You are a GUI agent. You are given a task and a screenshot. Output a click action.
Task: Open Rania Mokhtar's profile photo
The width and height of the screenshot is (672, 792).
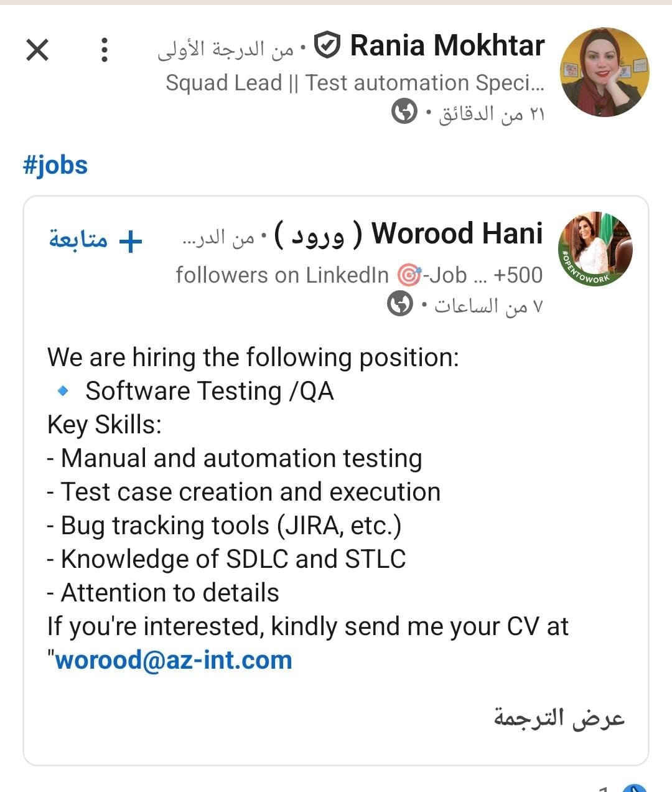point(605,72)
